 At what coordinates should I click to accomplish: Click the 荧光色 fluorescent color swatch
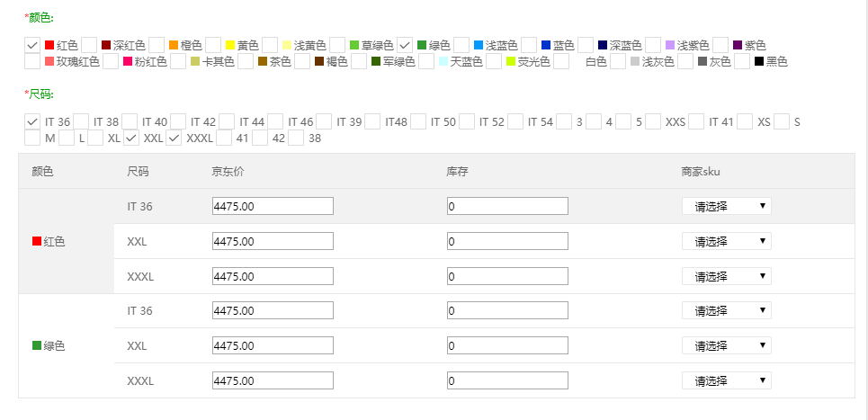(x=511, y=62)
